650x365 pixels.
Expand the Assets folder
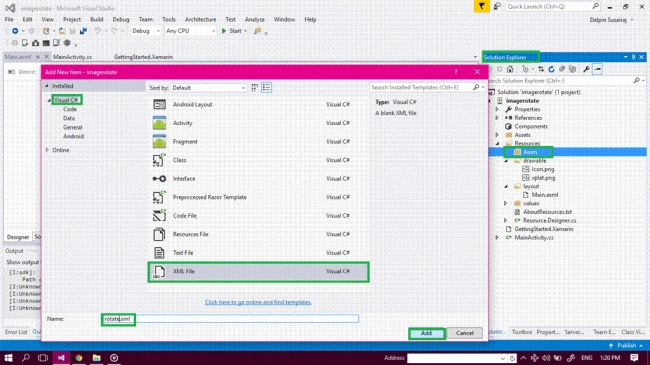click(x=497, y=135)
